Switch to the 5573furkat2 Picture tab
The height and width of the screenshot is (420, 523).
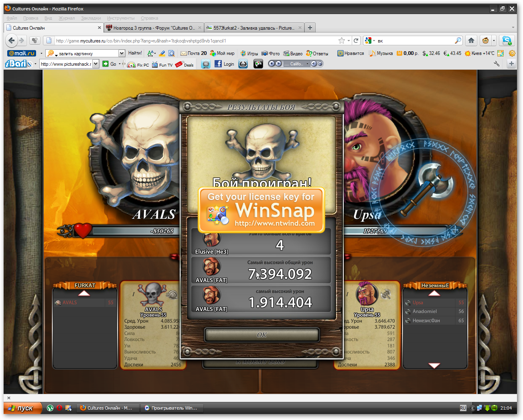(x=254, y=28)
